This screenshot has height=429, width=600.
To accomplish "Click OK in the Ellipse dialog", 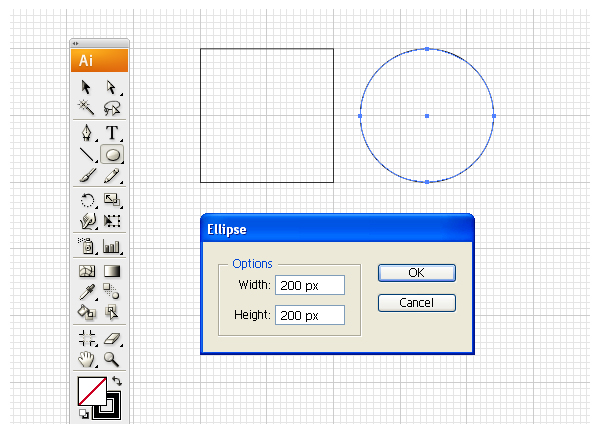I will point(416,273).
